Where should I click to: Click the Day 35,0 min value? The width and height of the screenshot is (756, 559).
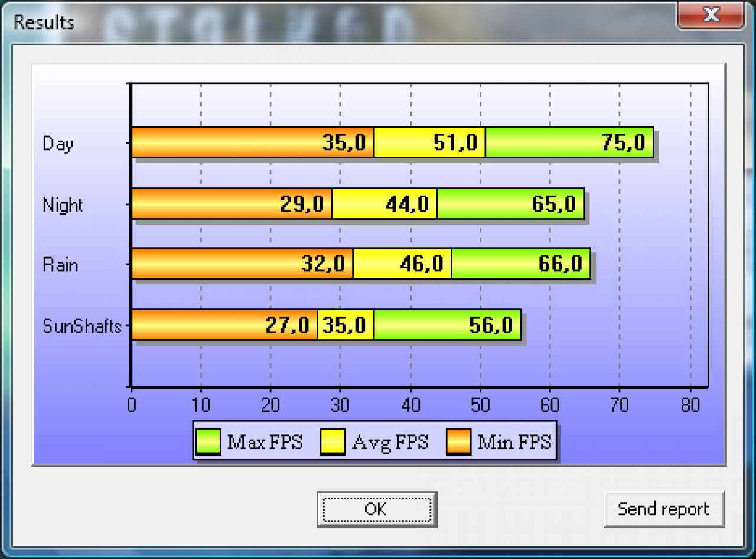(344, 142)
